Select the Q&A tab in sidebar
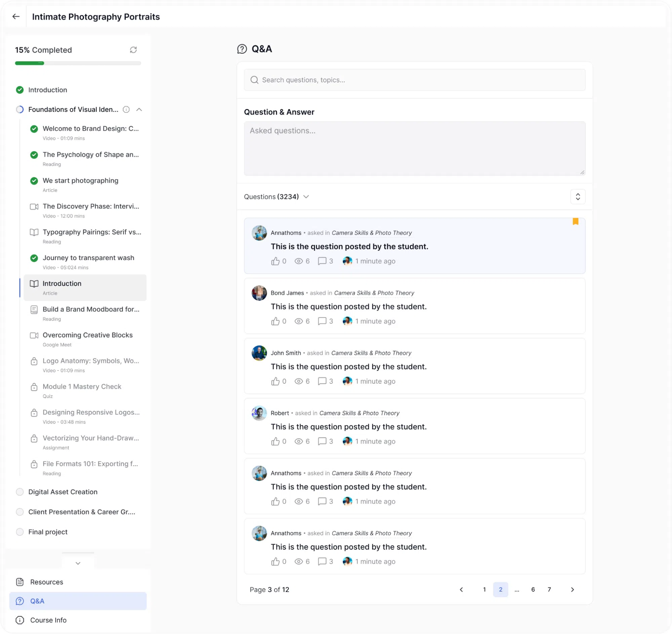Screen dimensions: 672x634 coord(78,601)
